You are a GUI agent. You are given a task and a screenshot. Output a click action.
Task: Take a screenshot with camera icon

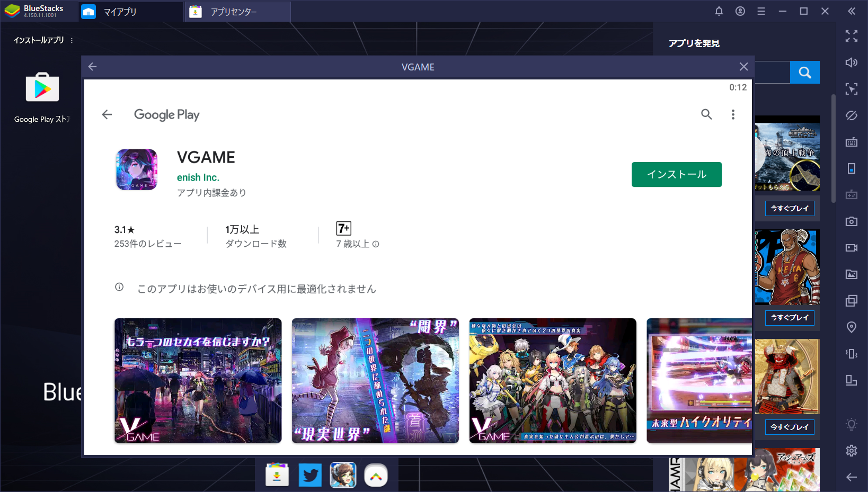(852, 221)
